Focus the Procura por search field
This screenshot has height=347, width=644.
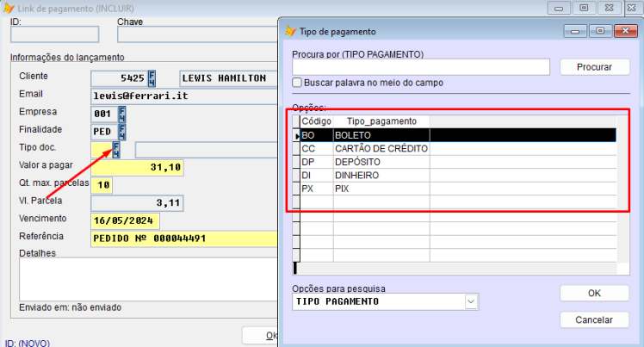click(420, 67)
